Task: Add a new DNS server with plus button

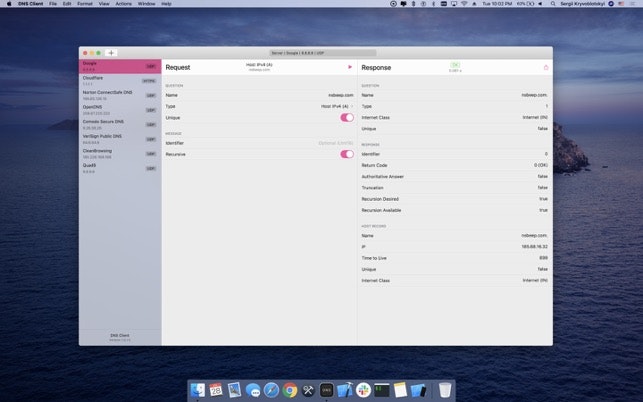Action: [x=111, y=53]
